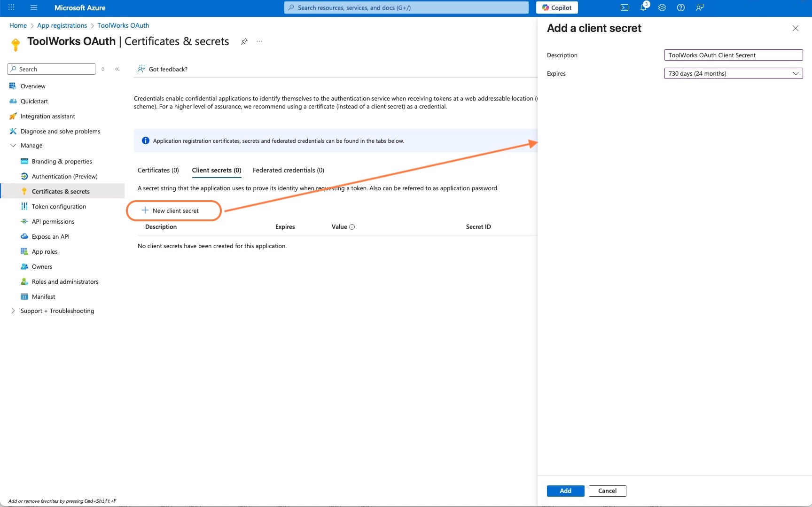Screen dimensions: 812x507
Task: Switch to the Federated credentials tab
Action: point(288,170)
